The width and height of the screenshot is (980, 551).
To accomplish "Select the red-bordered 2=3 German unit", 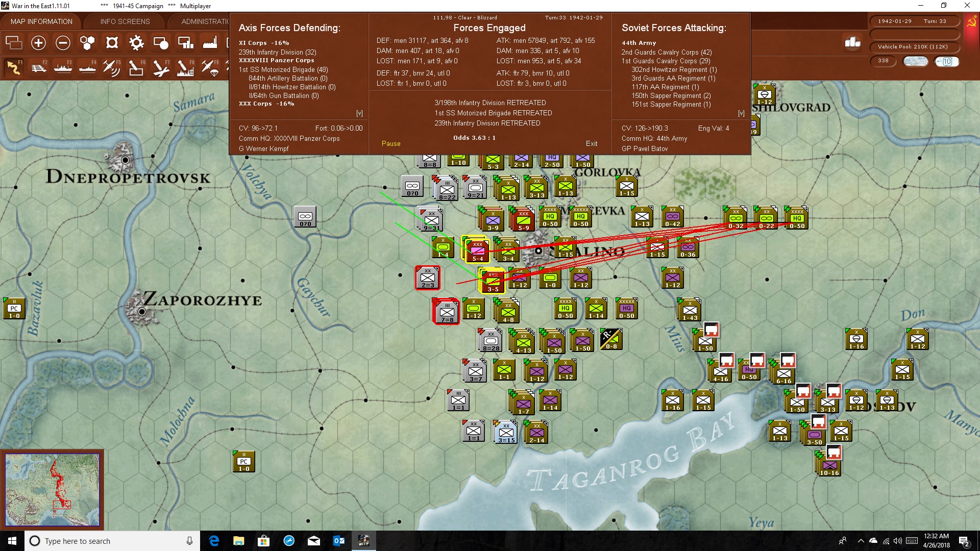I will click(x=428, y=278).
